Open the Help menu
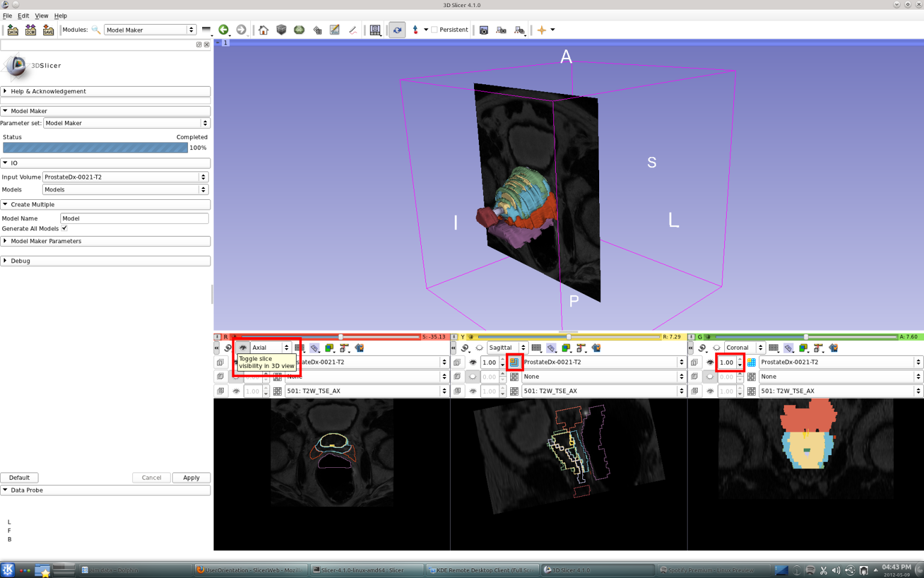Viewport: 924px width, 578px height. [x=61, y=16]
